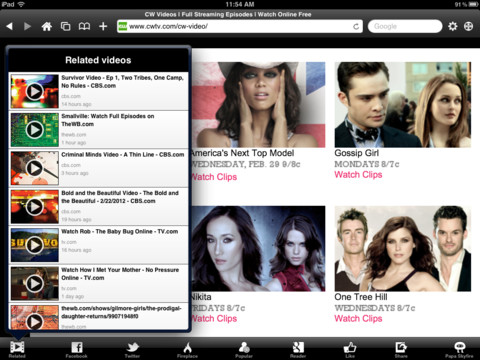Screen dimensions: 480x360
Task: Open the Popular item in bottom bar
Action: [x=244, y=349]
